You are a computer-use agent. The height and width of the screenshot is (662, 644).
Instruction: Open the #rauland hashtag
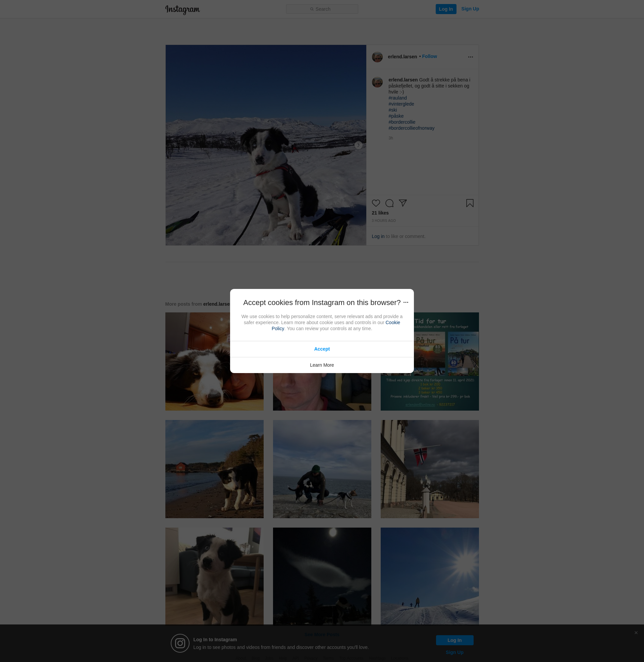(397, 98)
